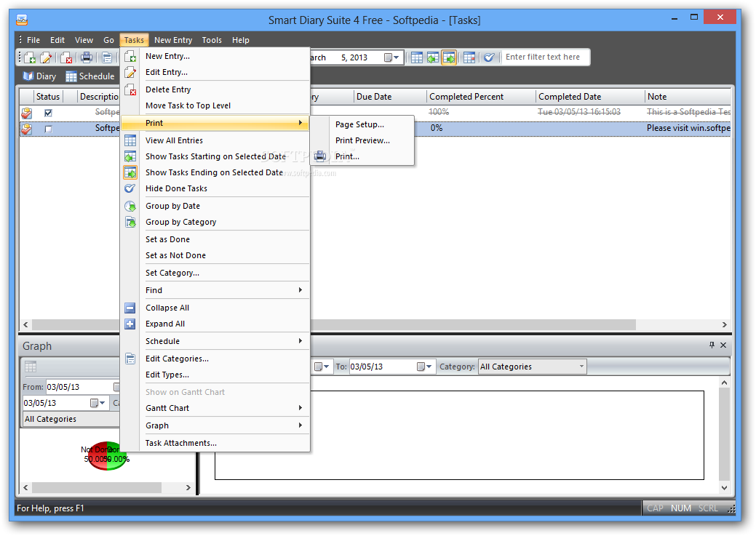Click the Edit Categories toolbar icon
This screenshot has width=756, height=536.
pos(107,58)
